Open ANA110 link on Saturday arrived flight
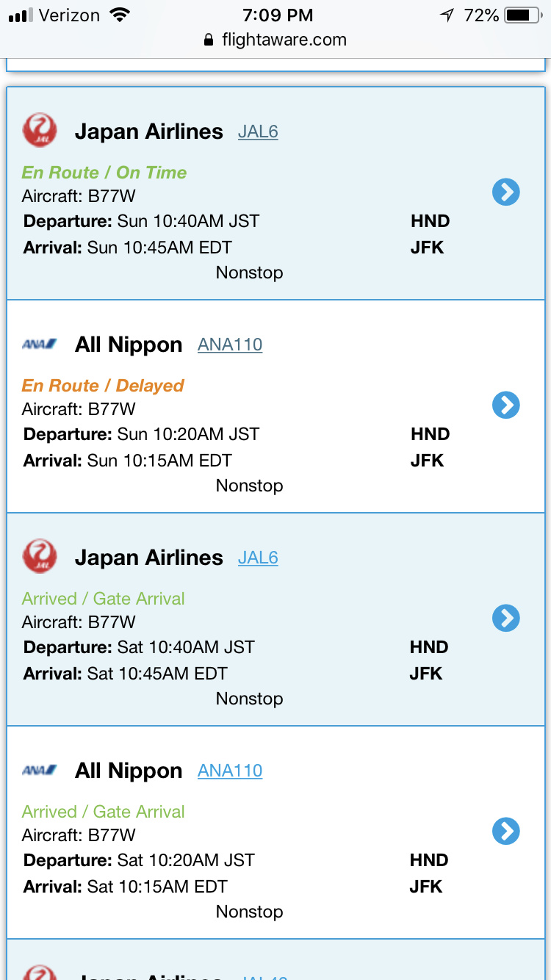The width and height of the screenshot is (551, 980). coord(230,771)
